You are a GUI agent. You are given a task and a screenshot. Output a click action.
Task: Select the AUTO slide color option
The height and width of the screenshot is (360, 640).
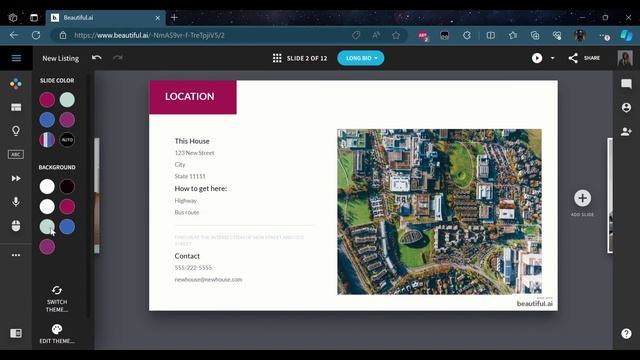tap(67, 140)
